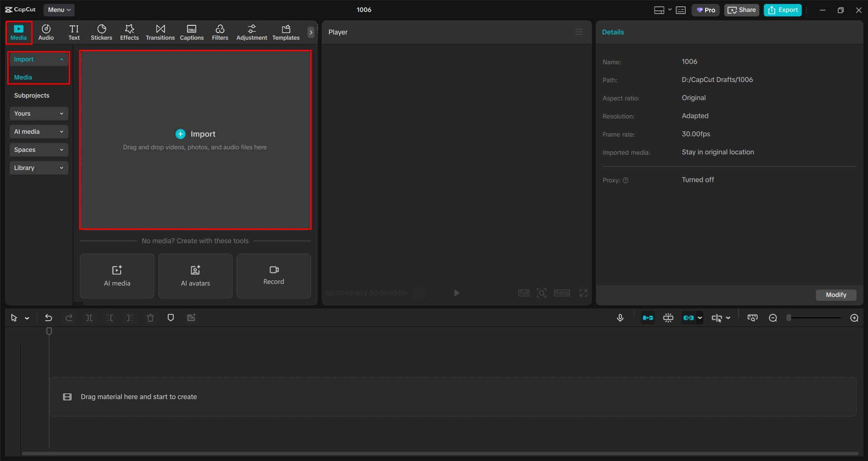Click the Modify button in Details
868x461 pixels.
835,295
